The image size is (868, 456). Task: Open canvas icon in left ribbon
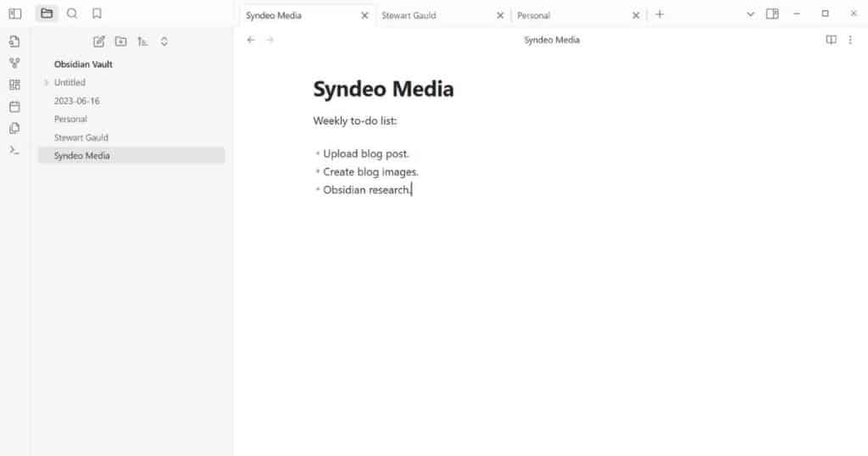point(15,85)
